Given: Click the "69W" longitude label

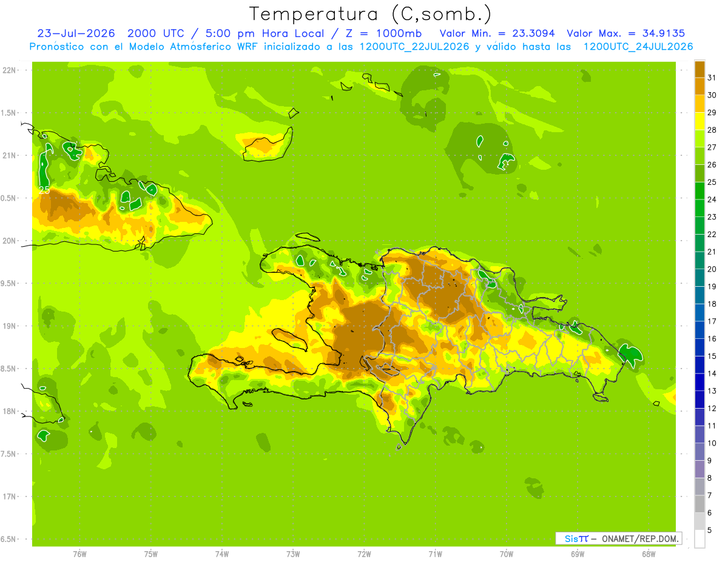Looking at the screenshot, I should [x=578, y=554].
